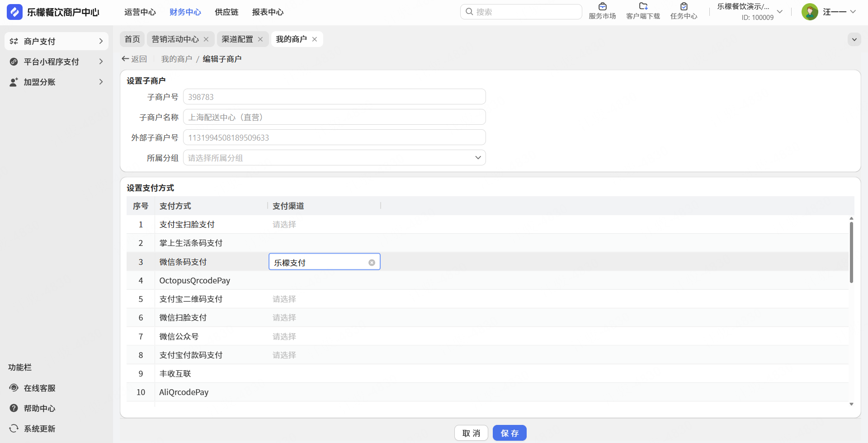Open the 供应链 menu
868x443 pixels.
point(226,12)
